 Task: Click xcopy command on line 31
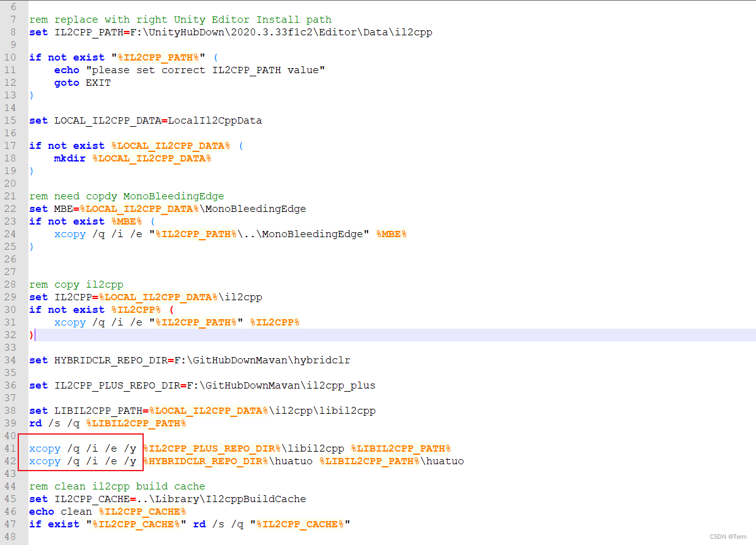click(177, 322)
